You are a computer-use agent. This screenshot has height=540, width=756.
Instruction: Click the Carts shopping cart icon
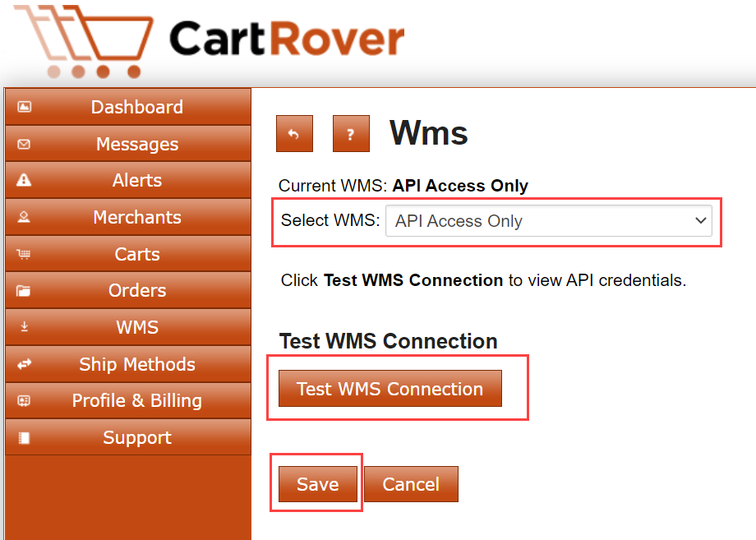pos(24,254)
